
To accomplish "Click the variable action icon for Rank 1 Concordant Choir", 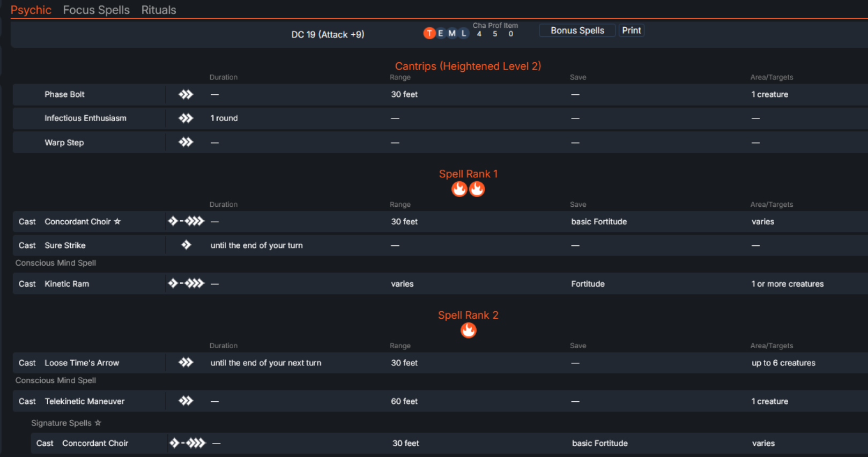I will (x=186, y=221).
